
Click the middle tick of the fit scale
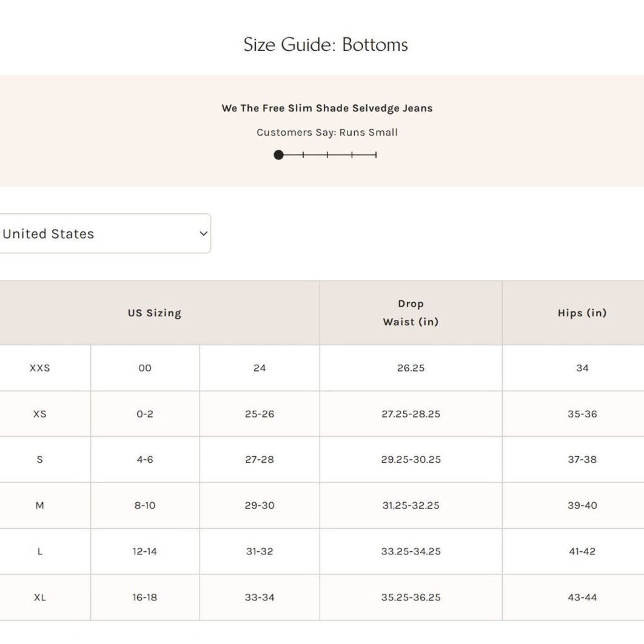(x=327, y=155)
